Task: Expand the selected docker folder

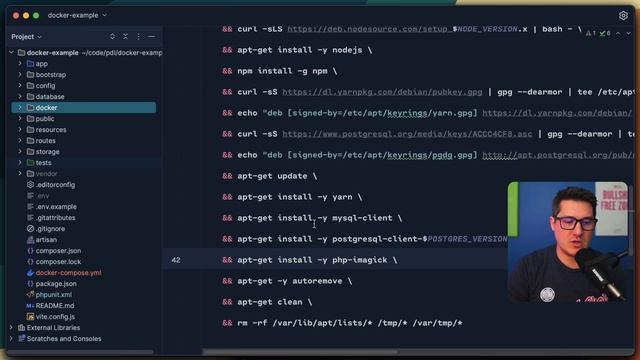Action: coord(20,108)
